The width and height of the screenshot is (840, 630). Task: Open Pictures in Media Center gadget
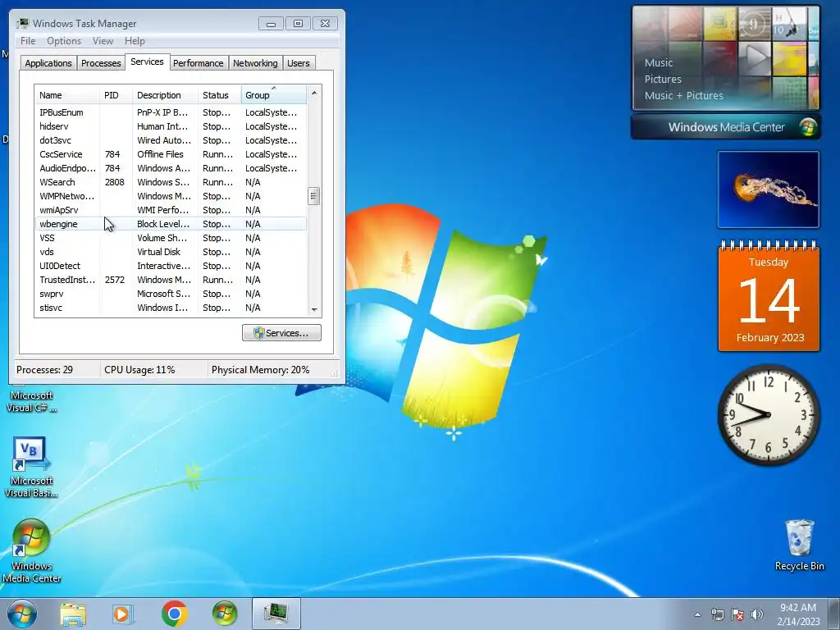pos(663,80)
